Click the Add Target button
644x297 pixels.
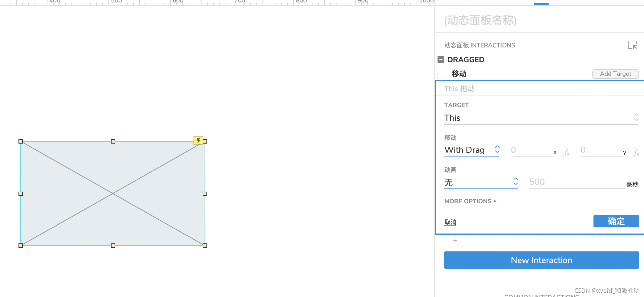[615, 74]
